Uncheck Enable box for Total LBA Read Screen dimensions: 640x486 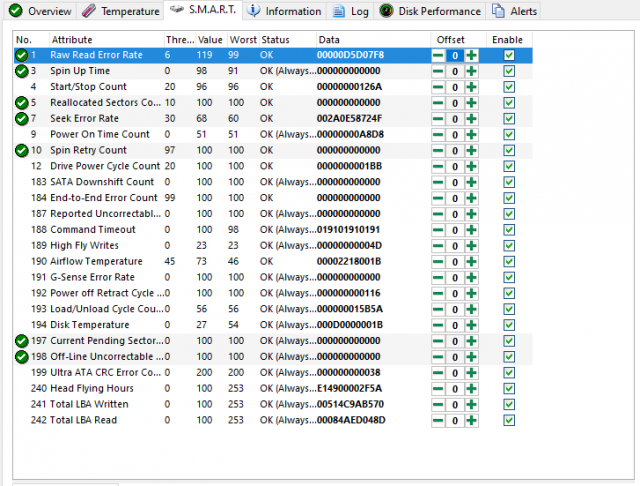pos(509,420)
